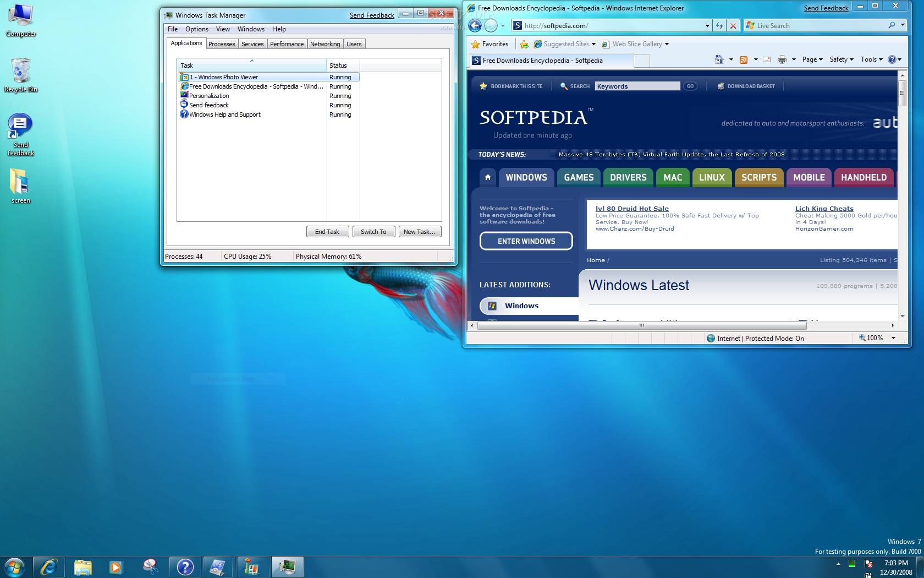Open the GAMES category on Softpedia
This screenshot has height=578, width=924.
click(x=579, y=177)
